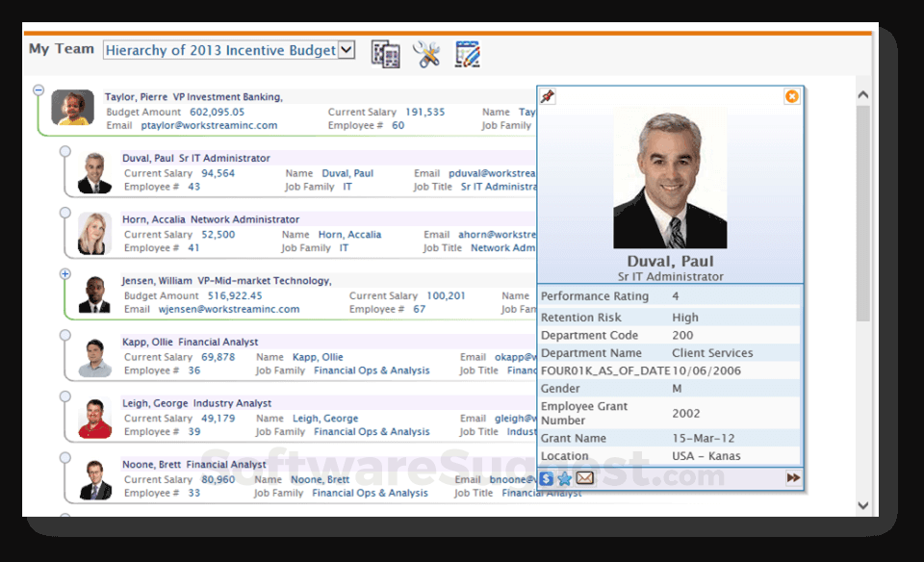924x562 pixels.
Task: Open the budget editor pencil toolbar icon
Action: (x=468, y=53)
